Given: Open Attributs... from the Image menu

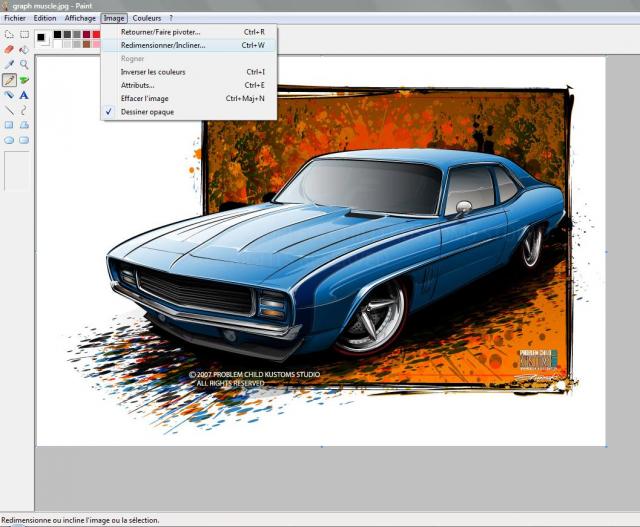Looking at the screenshot, I should [189, 85].
